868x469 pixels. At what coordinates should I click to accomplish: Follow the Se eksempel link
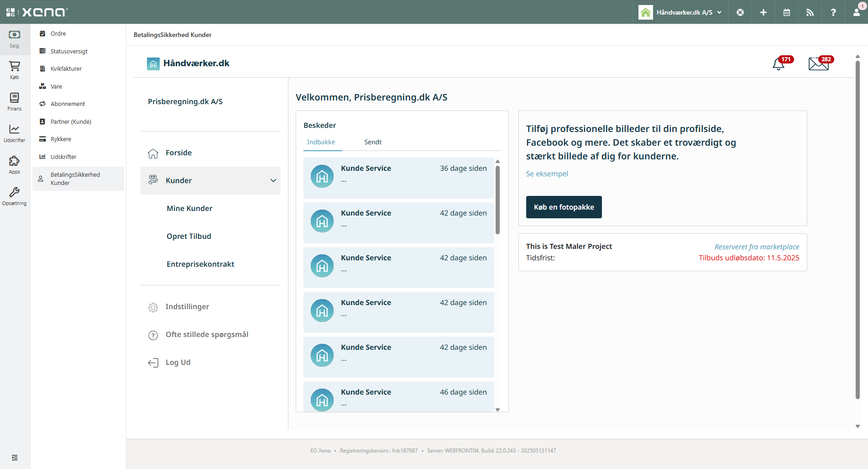click(547, 174)
